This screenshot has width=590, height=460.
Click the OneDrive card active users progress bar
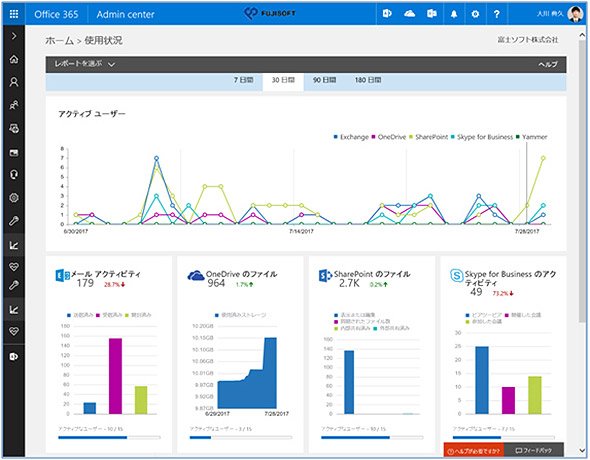tap(241, 437)
